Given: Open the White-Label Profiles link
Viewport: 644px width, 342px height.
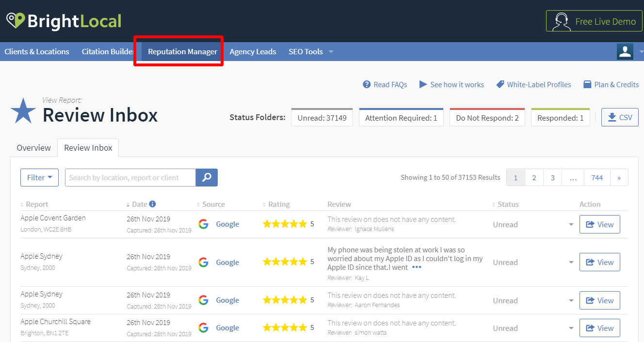Looking at the screenshot, I should (x=533, y=85).
